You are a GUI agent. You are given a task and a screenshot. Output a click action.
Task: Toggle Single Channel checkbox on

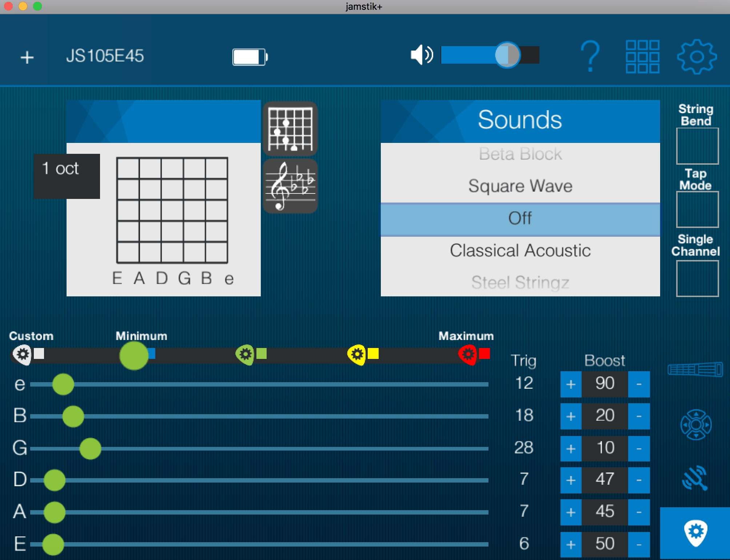click(697, 276)
